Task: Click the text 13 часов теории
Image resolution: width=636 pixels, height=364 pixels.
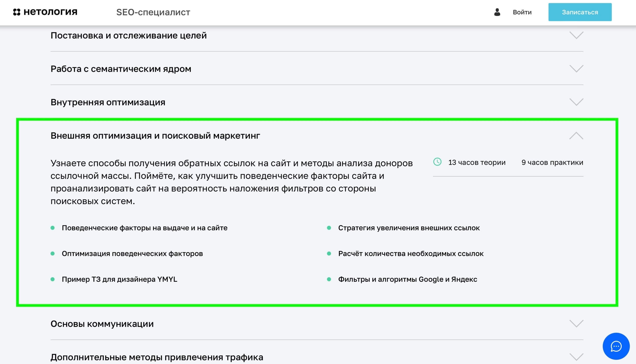Action: pyautogui.click(x=477, y=162)
